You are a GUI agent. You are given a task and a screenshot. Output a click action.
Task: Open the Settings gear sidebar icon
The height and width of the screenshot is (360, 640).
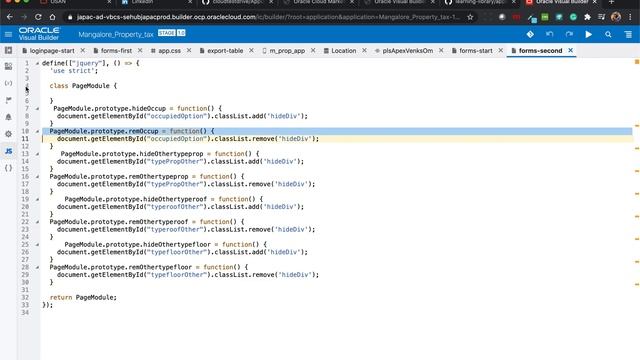(8, 134)
